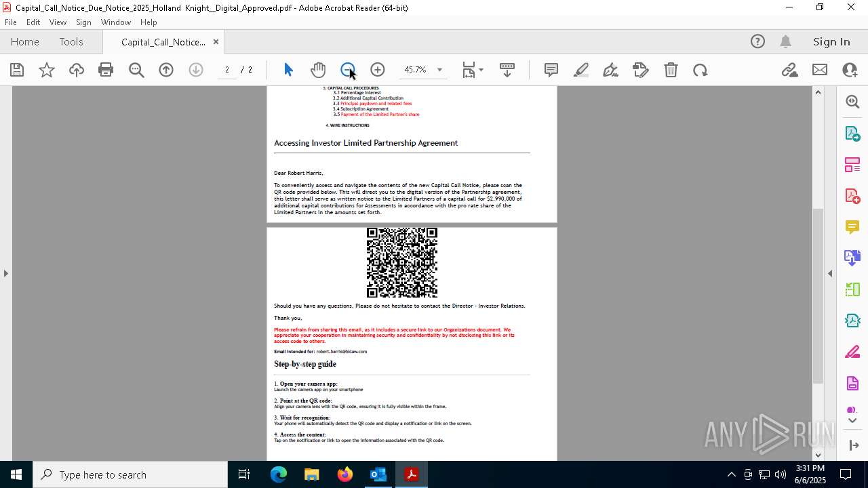Click the Save file icon
868x488 pixels.
(17, 70)
